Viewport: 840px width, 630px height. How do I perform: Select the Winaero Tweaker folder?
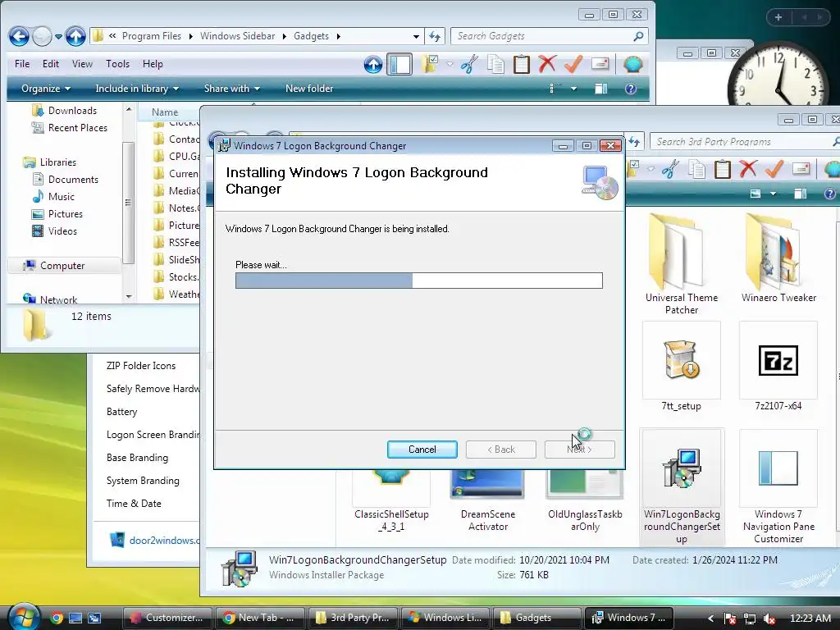click(778, 258)
